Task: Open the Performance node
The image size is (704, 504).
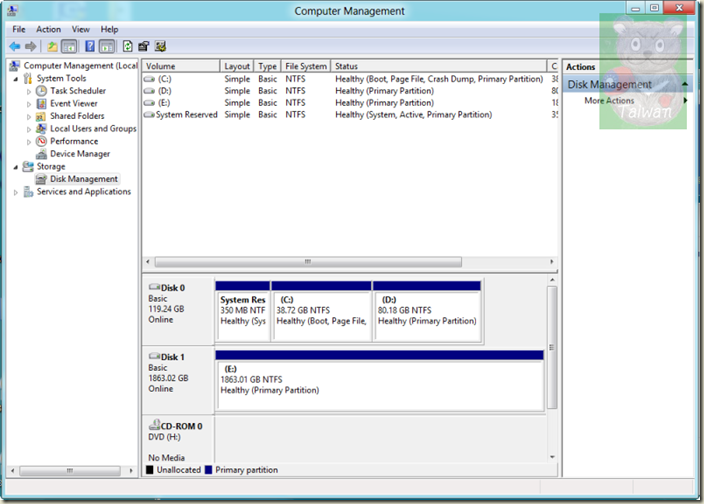Action: pyautogui.click(x=74, y=141)
